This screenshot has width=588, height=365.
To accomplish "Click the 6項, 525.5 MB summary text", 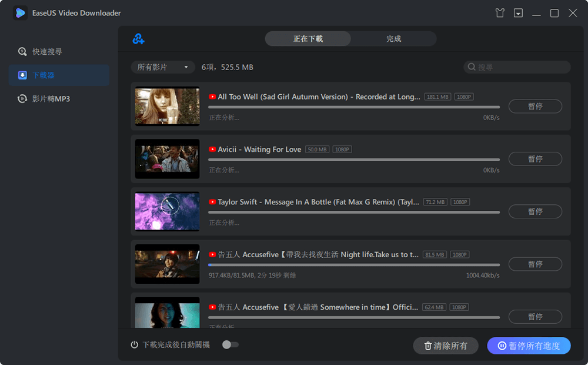I will click(x=227, y=67).
